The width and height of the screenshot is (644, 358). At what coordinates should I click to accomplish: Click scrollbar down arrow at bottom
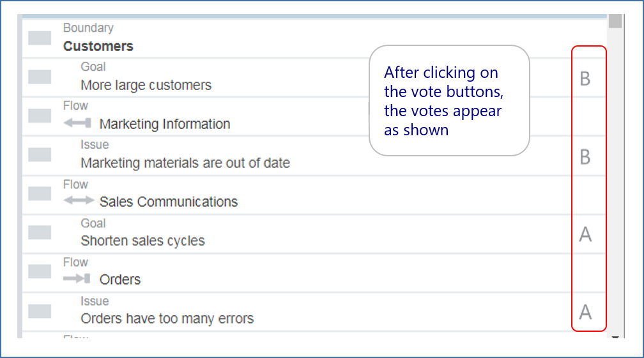(x=615, y=337)
